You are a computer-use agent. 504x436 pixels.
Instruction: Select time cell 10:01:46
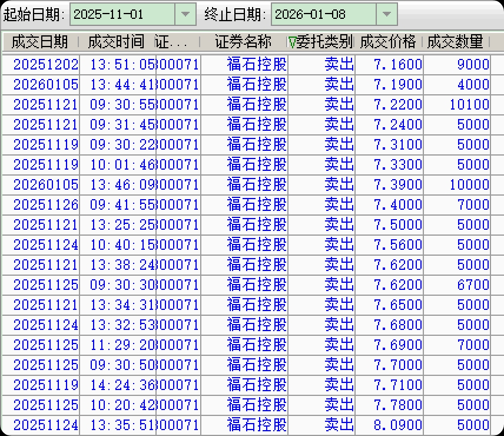(x=118, y=164)
